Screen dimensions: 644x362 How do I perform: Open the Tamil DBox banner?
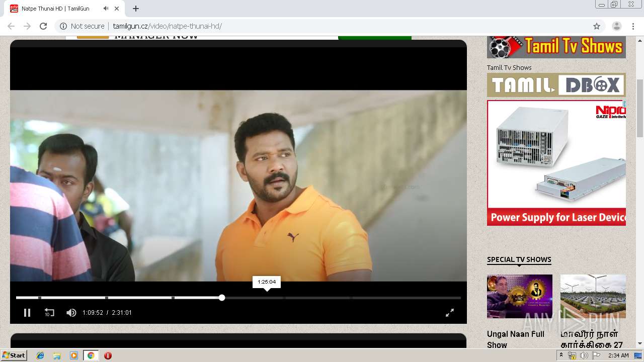pos(556,85)
